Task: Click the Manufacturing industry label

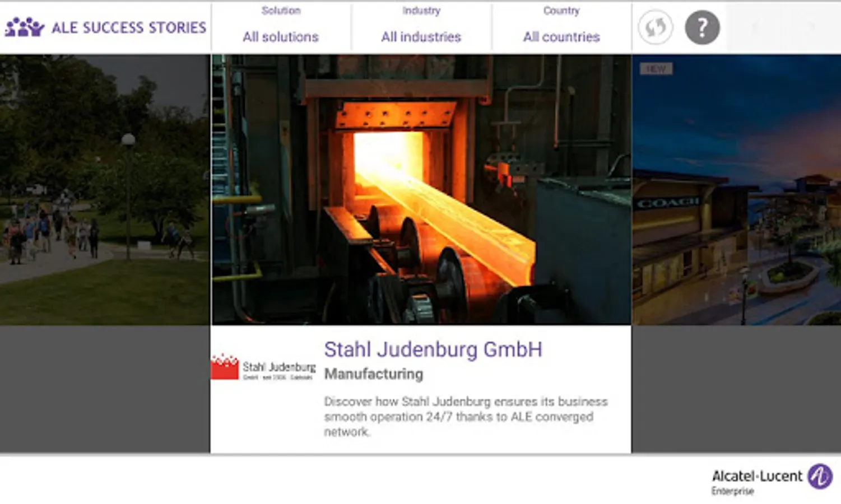Action: (374, 374)
